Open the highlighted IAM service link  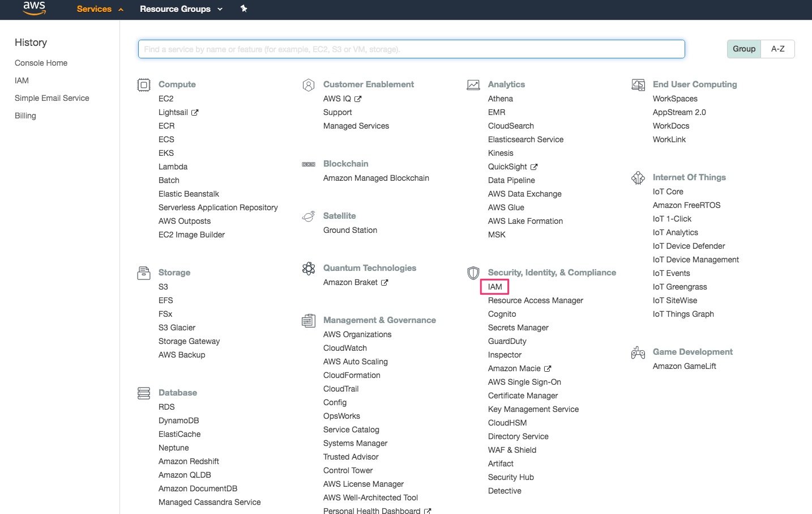494,286
